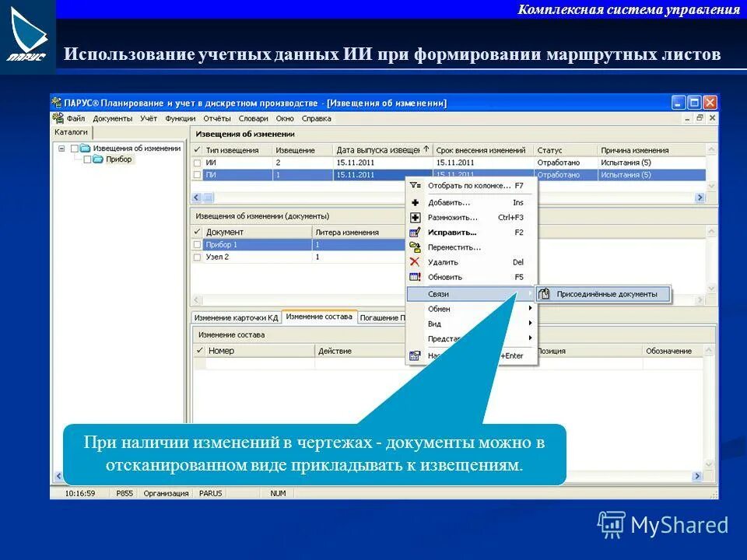Screen dimensions: 747x560
Task: Choose Исправить in context menu
Action: coord(472,233)
